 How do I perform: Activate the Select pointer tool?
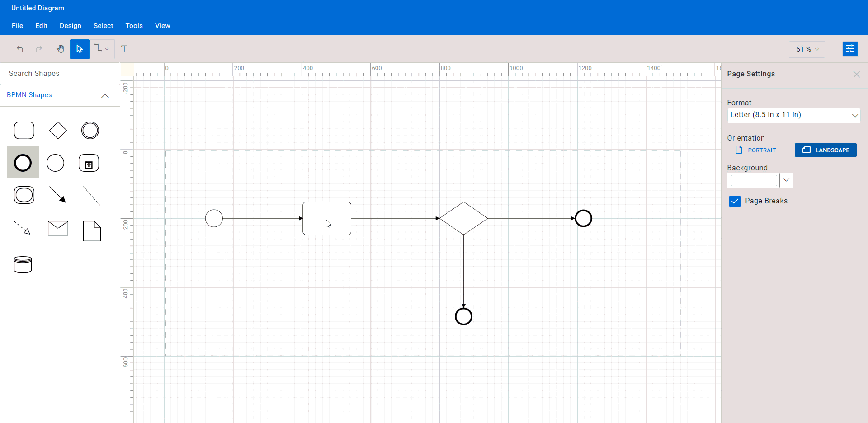point(80,49)
